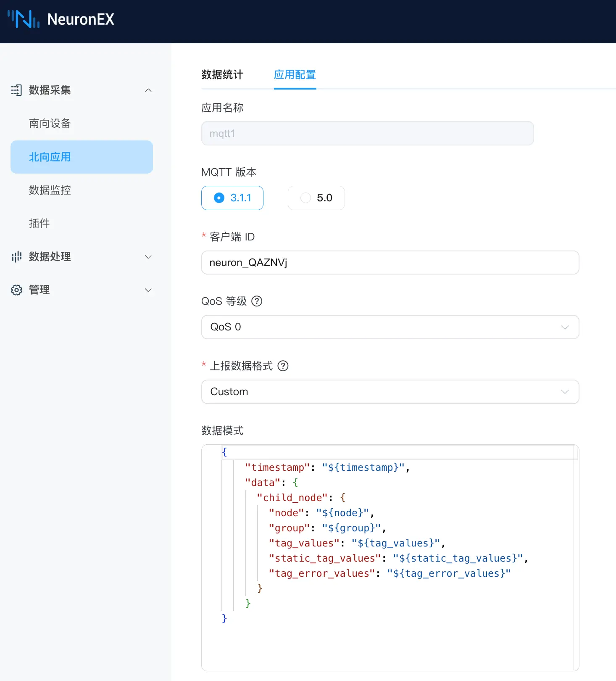This screenshot has width=616, height=681.
Task: Click the 数据处理 data processing sidebar icon
Action: click(16, 256)
